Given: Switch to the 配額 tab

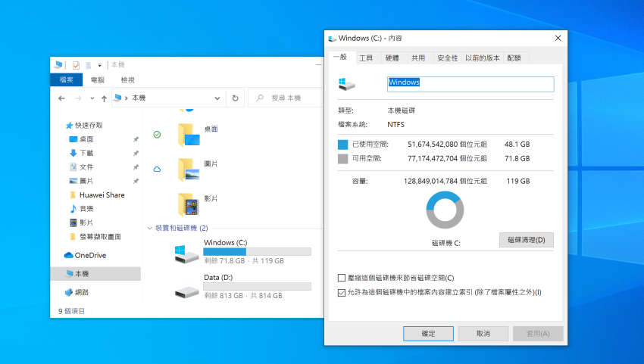Looking at the screenshot, I should coord(514,58).
